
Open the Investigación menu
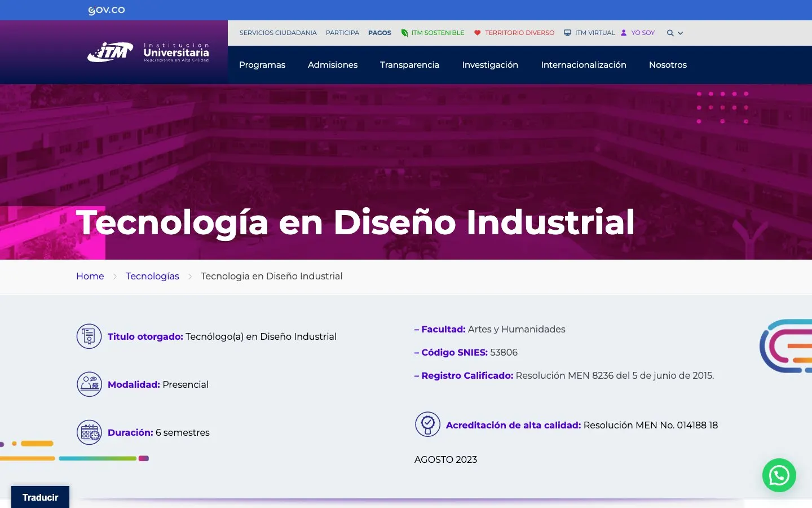coord(490,65)
